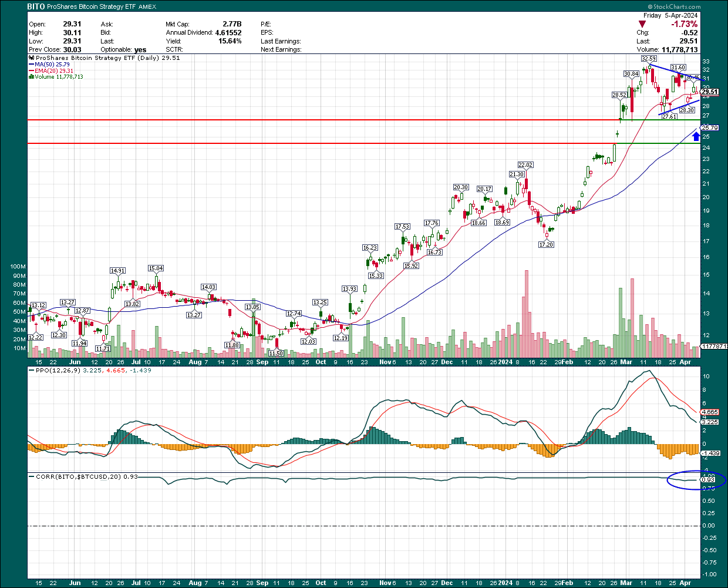Click the green volume histogram icon in the legend

coord(31,76)
